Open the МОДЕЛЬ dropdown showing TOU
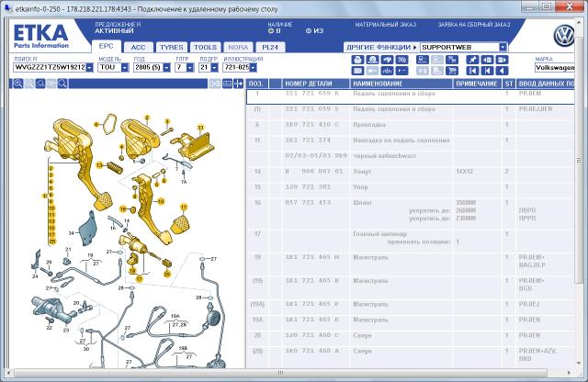The image size is (588, 382). point(125,67)
